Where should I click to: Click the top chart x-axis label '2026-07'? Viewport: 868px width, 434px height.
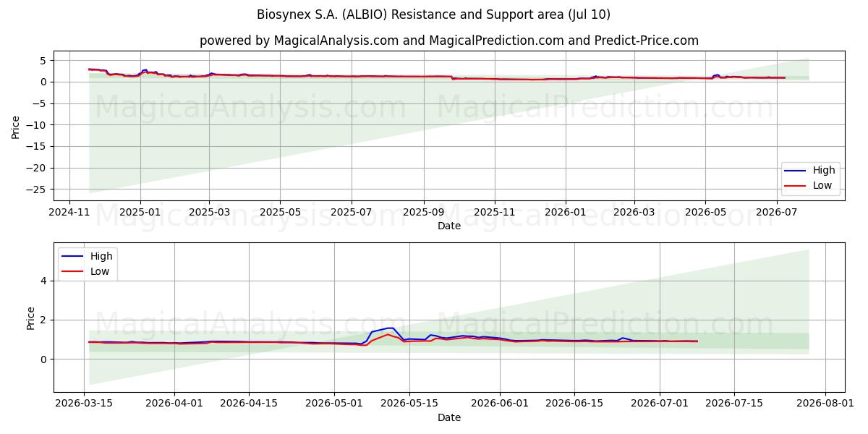tap(777, 213)
